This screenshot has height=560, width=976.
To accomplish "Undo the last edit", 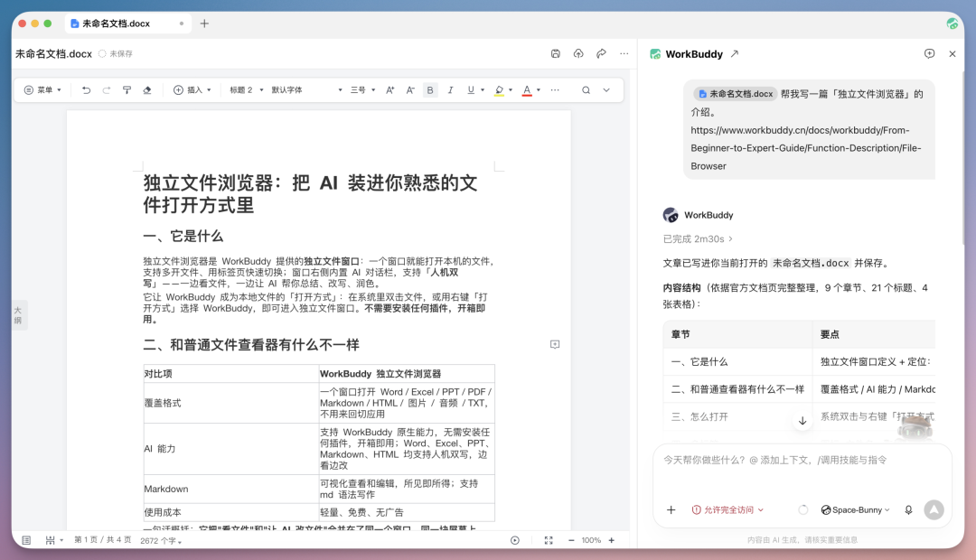I will coord(86,90).
